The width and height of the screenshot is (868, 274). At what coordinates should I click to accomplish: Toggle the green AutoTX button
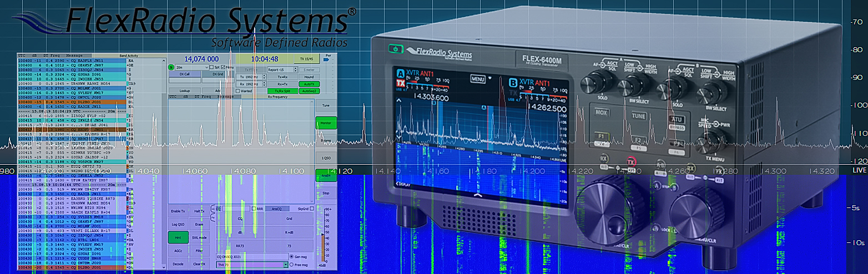pos(309,84)
